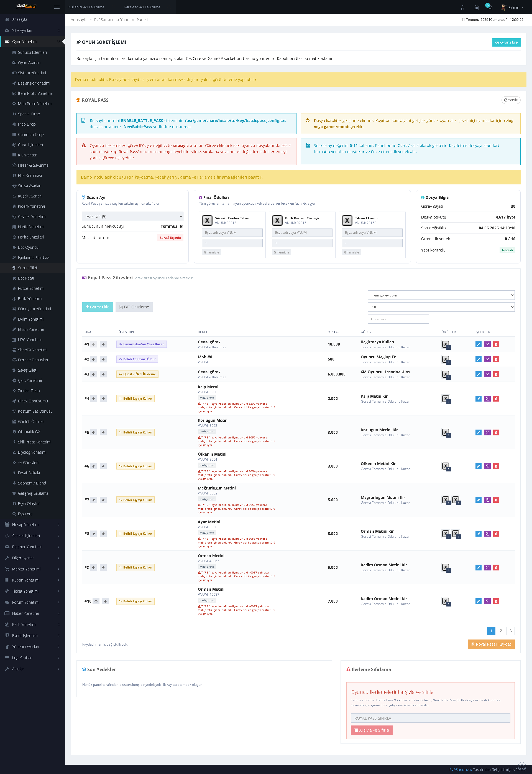532x774 pixels.
Task: Click Buffi Perfect Yüzüğü item icon
Action: (x=277, y=220)
